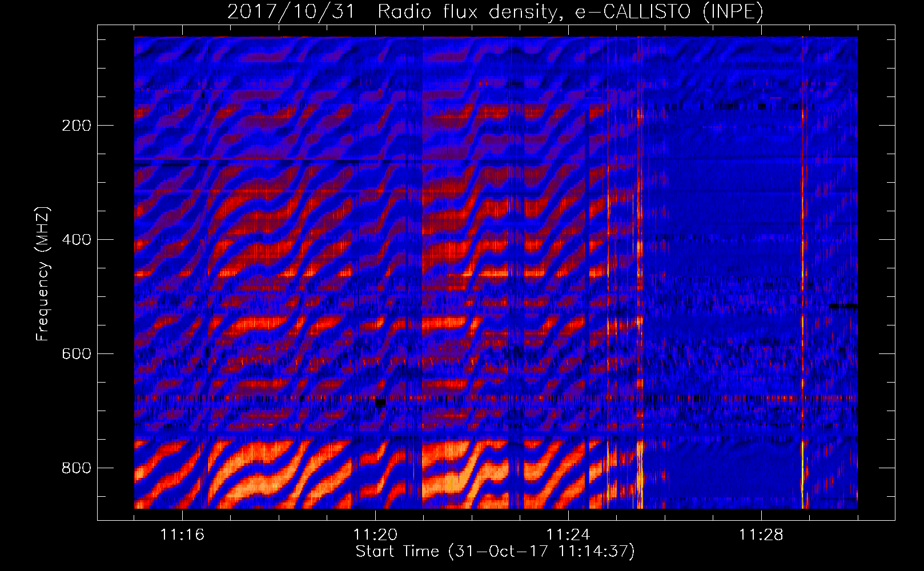Click the 400 frequency tick label
The height and width of the screenshot is (571, 924).
pyautogui.click(x=76, y=240)
